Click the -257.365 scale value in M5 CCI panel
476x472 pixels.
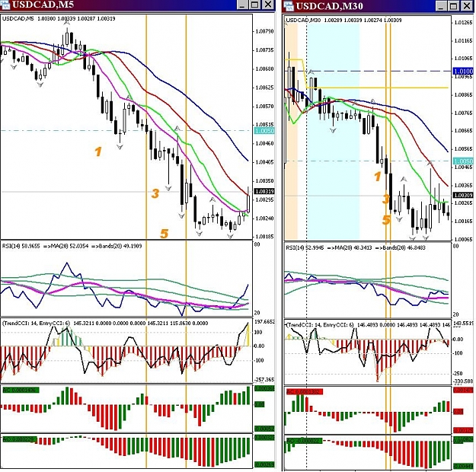[264, 379]
